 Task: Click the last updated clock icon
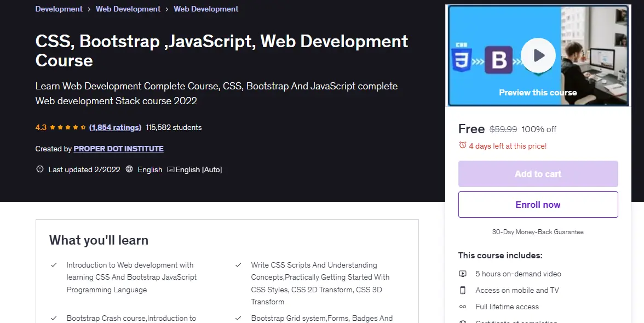point(40,169)
